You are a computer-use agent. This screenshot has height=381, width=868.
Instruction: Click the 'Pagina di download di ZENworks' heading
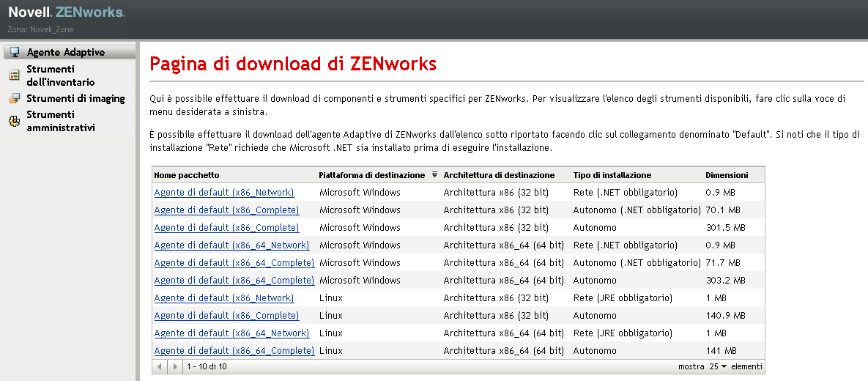[x=293, y=64]
